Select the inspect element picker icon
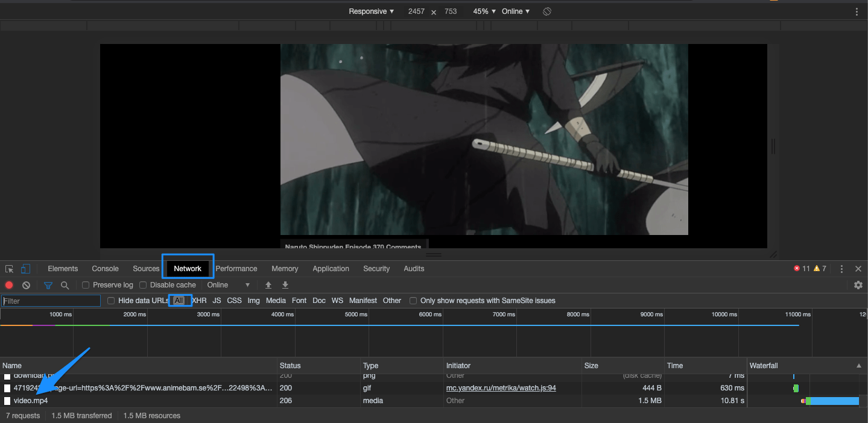 coord(10,269)
